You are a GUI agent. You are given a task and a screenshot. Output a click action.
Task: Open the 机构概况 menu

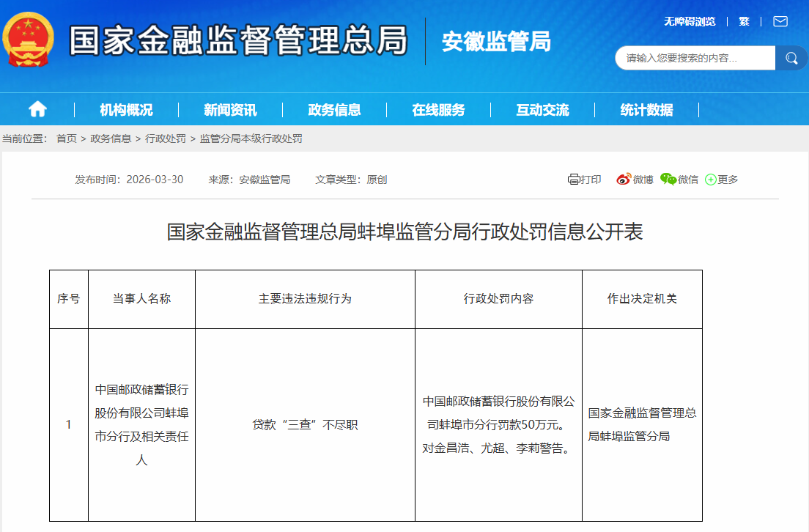click(x=126, y=110)
